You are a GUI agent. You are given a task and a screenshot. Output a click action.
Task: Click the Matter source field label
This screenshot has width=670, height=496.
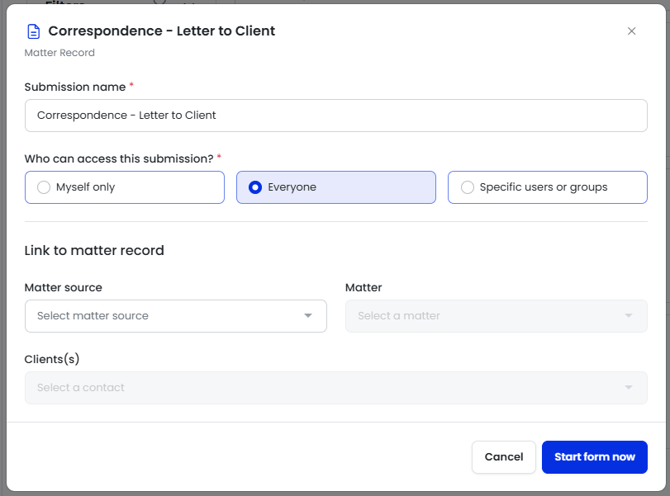[63, 287]
